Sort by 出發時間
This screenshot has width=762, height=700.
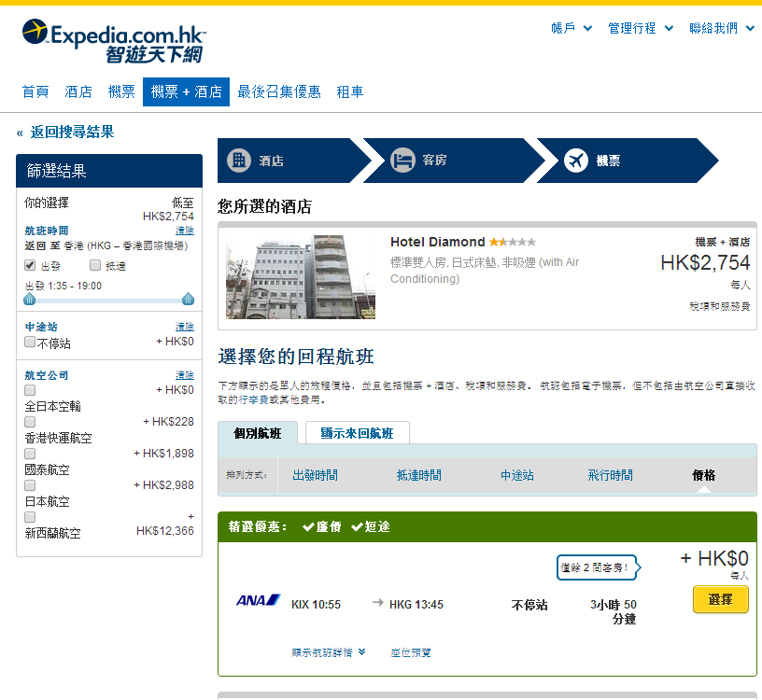point(315,475)
